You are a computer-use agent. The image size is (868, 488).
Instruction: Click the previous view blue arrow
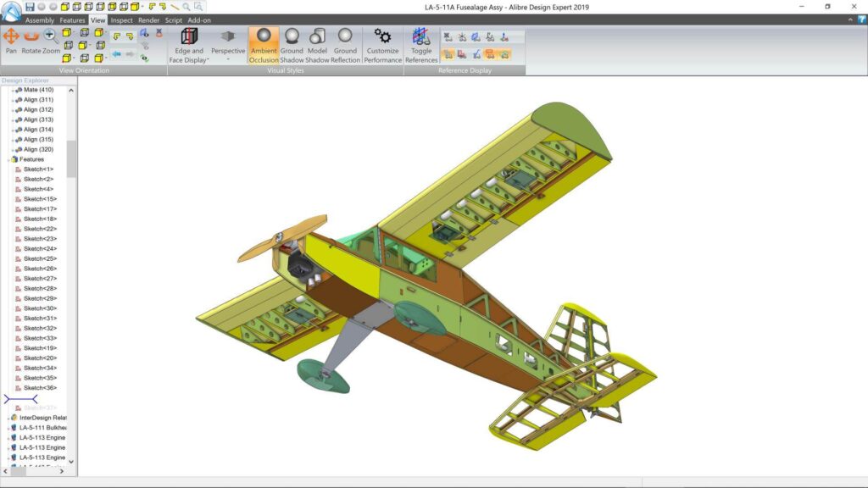click(117, 53)
